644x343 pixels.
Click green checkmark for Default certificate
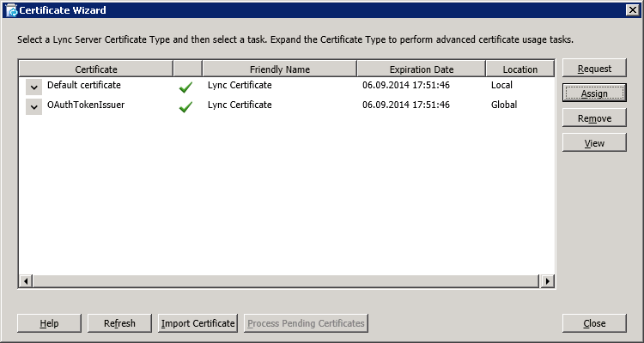pyautogui.click(x=185, y=87)
